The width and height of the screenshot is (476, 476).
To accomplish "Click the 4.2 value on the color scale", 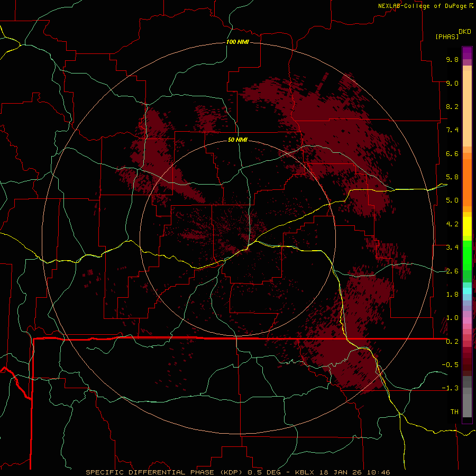I will pyautogui.click(x=452, y=224).
